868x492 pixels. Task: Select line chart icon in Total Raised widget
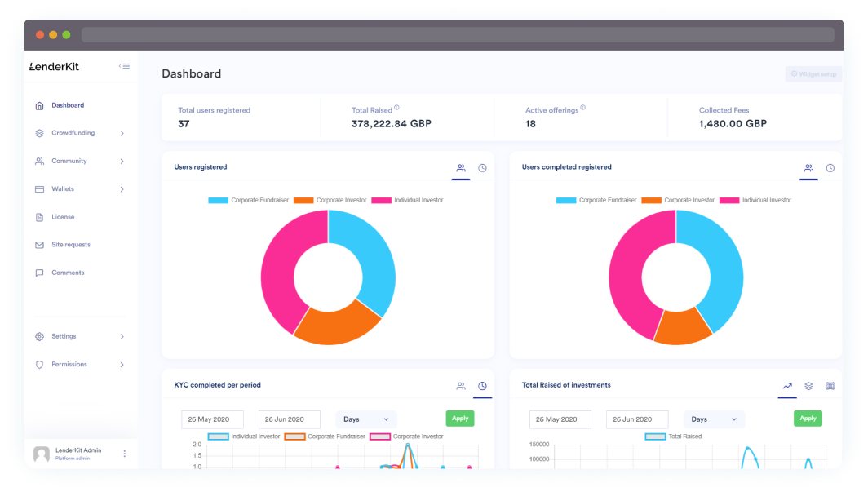pos(787,386)
